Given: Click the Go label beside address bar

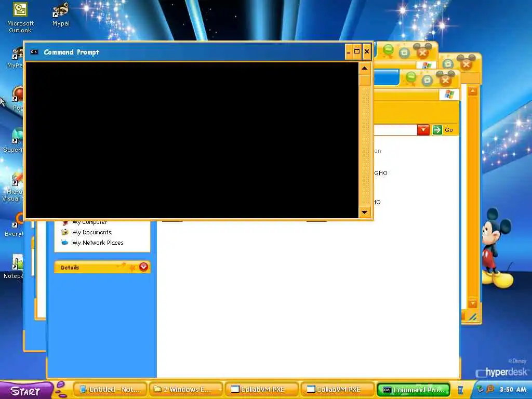Looking at the screenshot, I should [x=449, y=130].
